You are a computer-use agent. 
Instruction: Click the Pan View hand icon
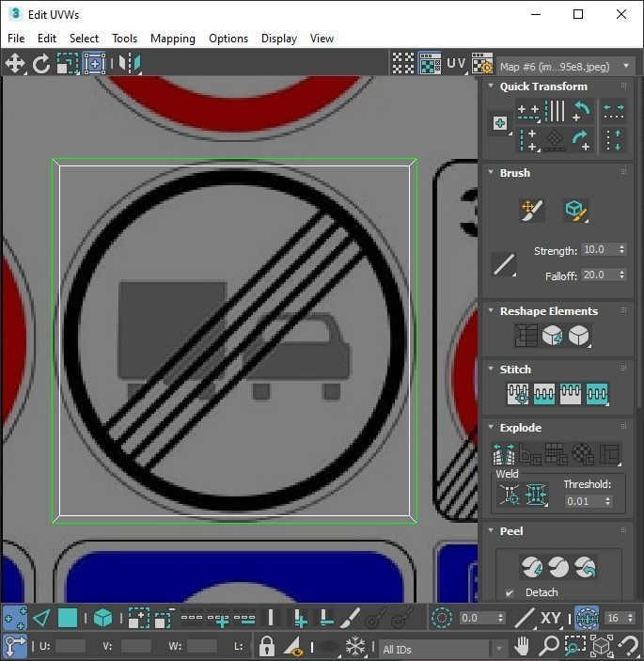coord(522,645)
